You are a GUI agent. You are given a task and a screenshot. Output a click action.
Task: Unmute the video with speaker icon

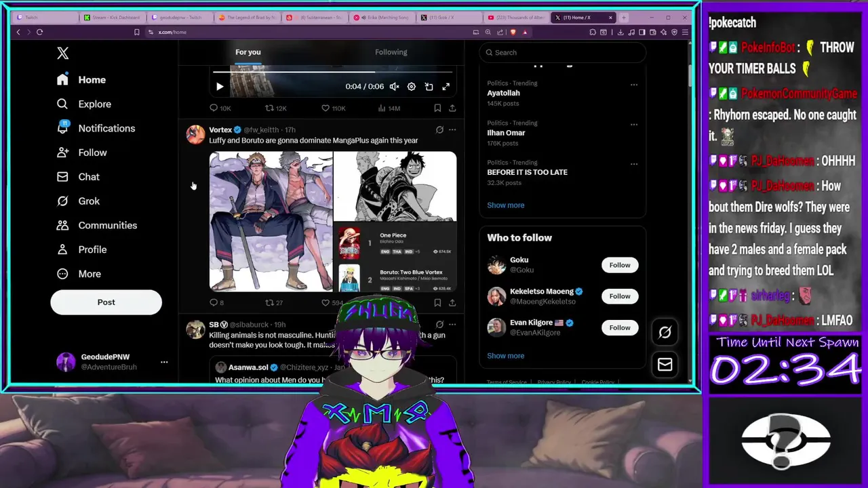(x=394, y=87)
